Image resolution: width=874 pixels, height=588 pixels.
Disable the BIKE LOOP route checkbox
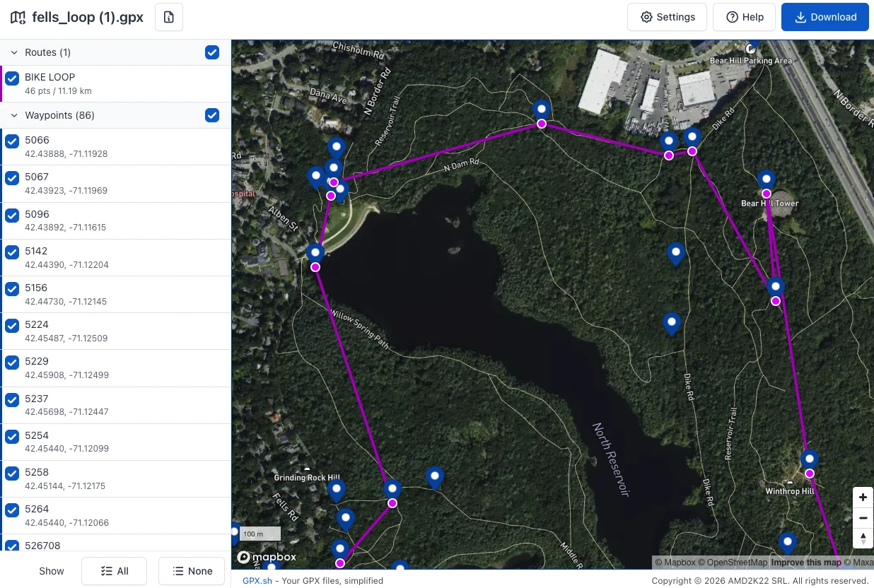[11, 78]
